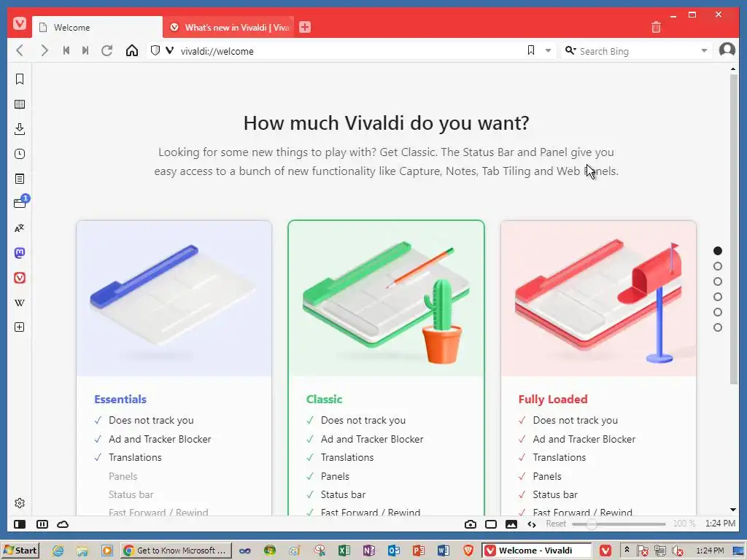Screen dimensions: 747x560
Task: Open the tracker blocker shield icon
Action: coord(155,50)
